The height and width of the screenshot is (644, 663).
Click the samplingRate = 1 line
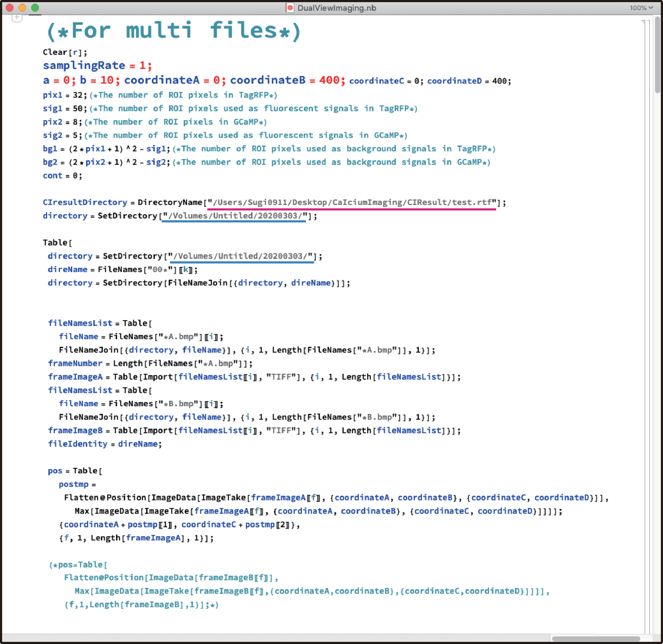(97, 65)
